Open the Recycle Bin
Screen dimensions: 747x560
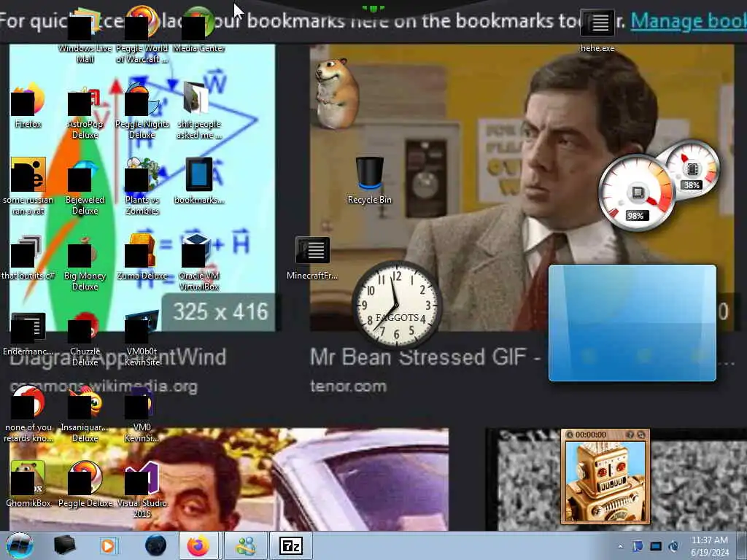pos(369,181)
